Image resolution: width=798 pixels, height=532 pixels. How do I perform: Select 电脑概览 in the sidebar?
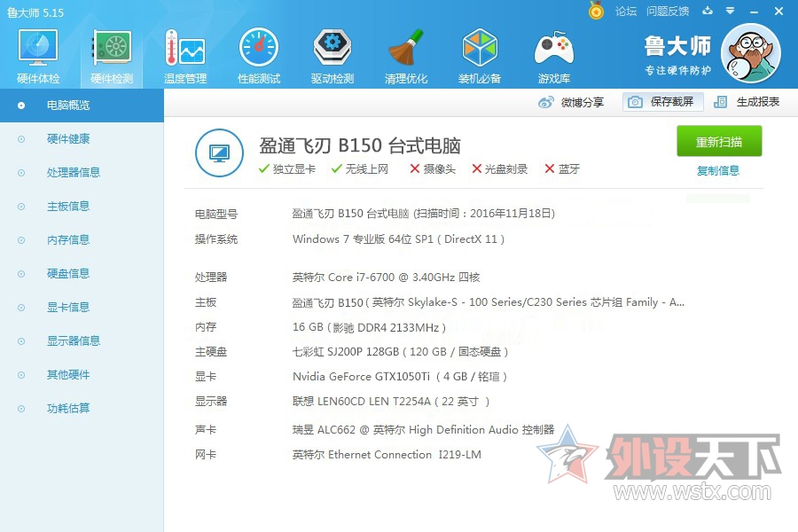[82, 106]
